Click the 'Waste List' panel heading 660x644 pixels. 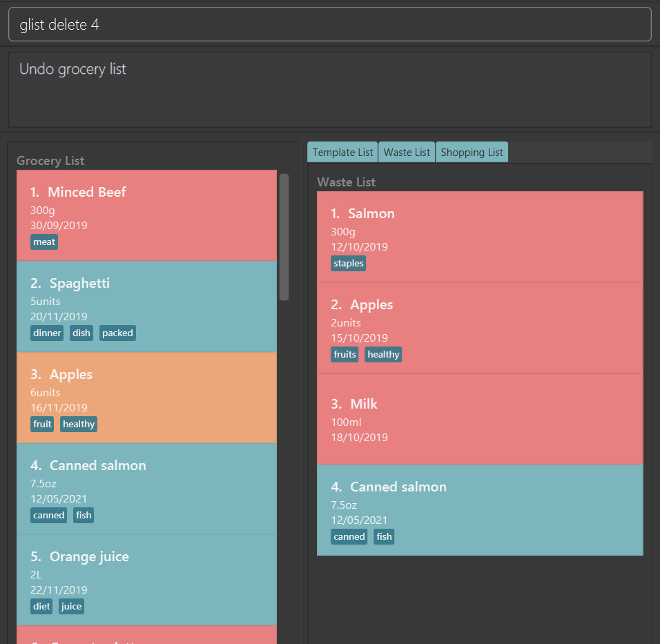coord(347,182)
